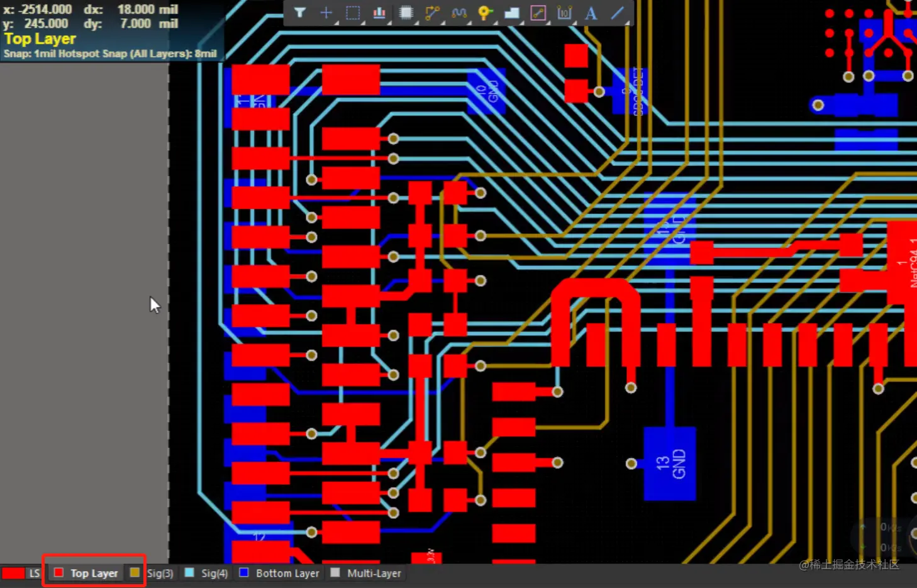The height and width of the screenshot is (588, 917).
Task: Click the Top Layer heads-up display label
Action: pyautogui.click(x=40, y=39)
